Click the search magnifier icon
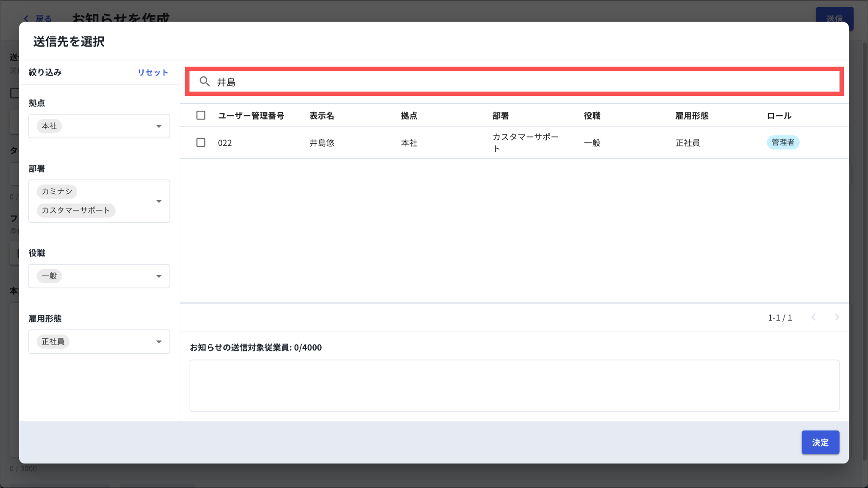This screenshot has width=868, height=488. coord(205,81)
